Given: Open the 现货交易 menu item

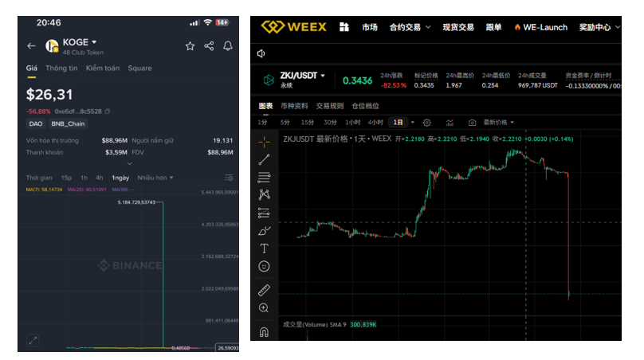Looking at the screenshot, I should pos(458,27).
